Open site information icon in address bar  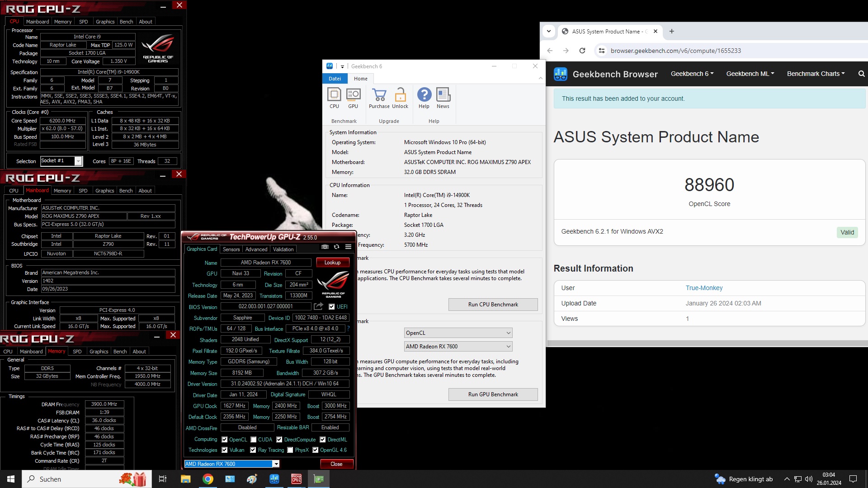click(x=602, y=51)
